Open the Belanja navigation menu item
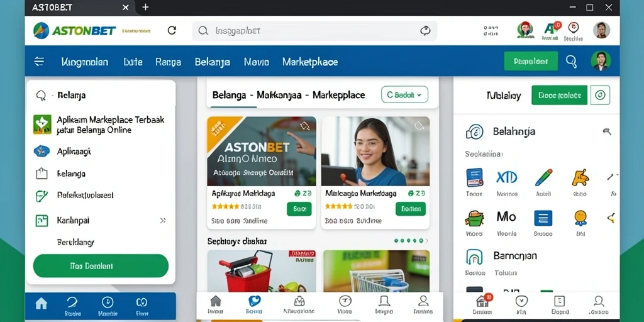This screenshot has height=322, width=644. (x=213, y=62)
